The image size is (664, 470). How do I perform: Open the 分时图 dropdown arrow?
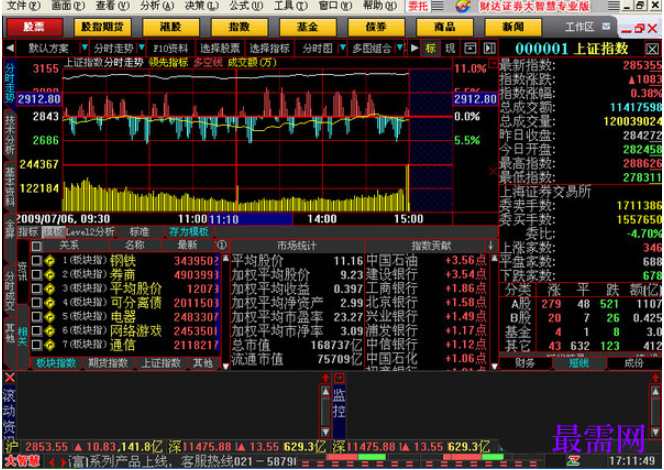coord(342,48)
